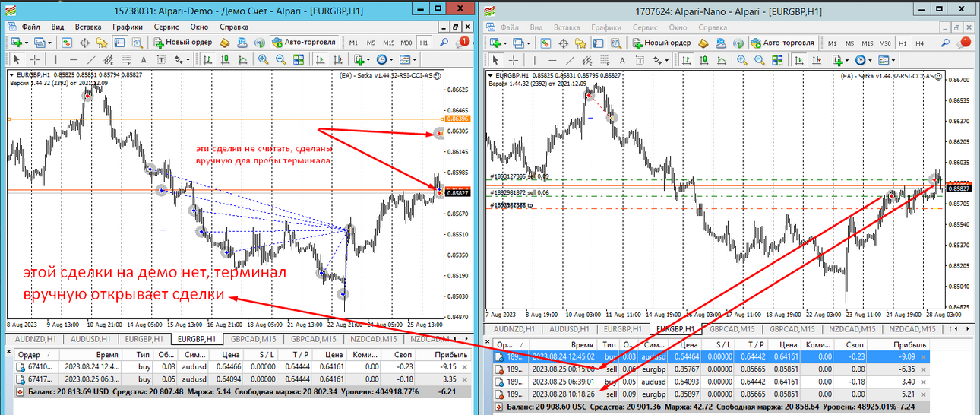Open Navigator star-folder icon in Alpari-Demo
This screenshot has height=415, width=980.
(102, 43)
